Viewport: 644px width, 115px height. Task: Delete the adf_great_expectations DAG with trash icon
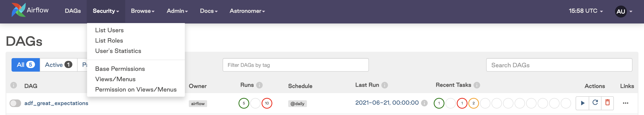tap(607, 103)
